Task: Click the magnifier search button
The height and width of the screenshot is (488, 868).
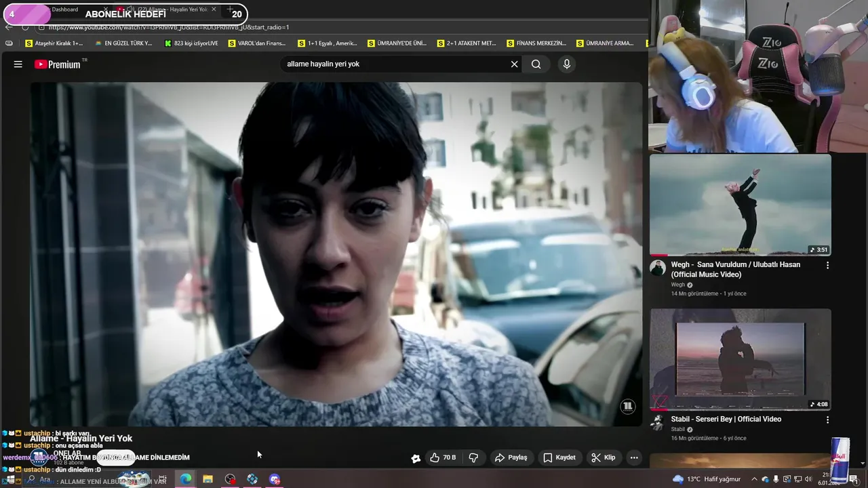Action: 536,64
